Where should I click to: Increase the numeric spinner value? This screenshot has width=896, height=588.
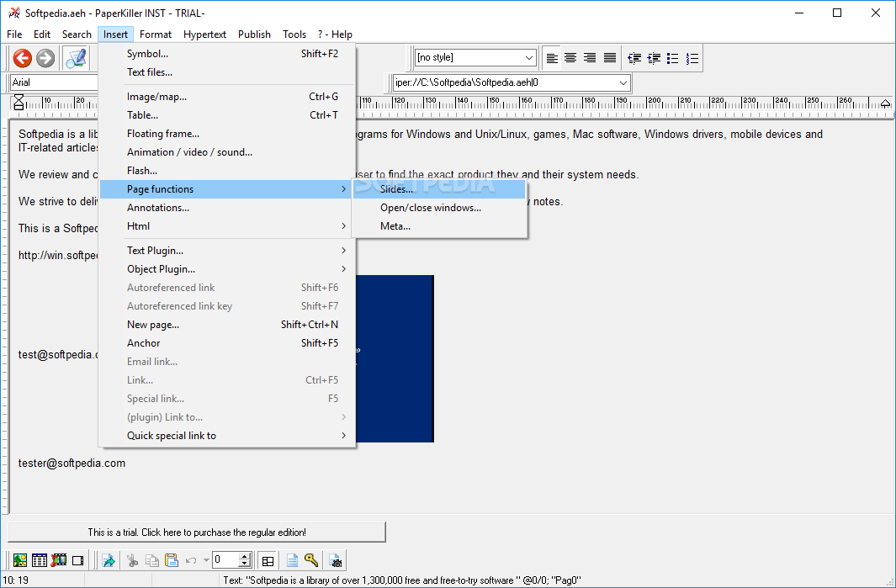pos(245,557)
